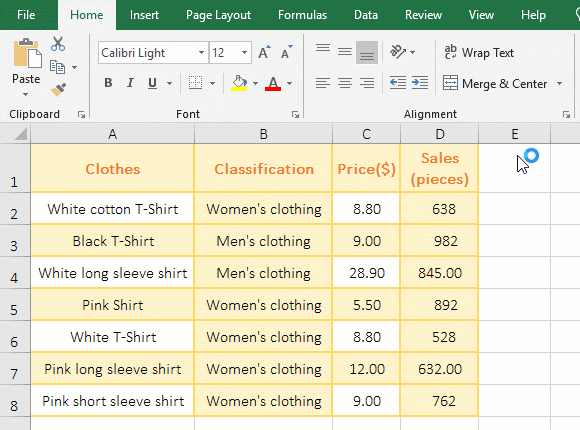Switch to the Review tab
Viewport: 580px width, 430px height.
[424, 15]
